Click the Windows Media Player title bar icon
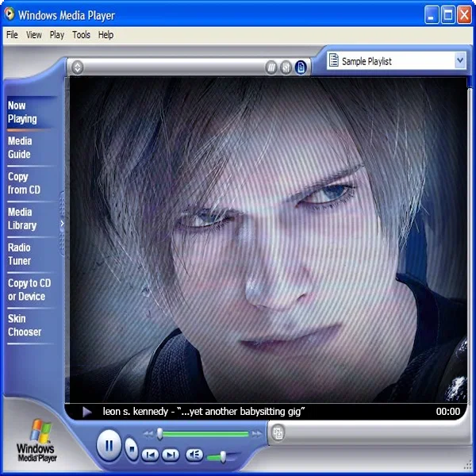The height and width of the screenshot is (476, 476). (10, 13)
